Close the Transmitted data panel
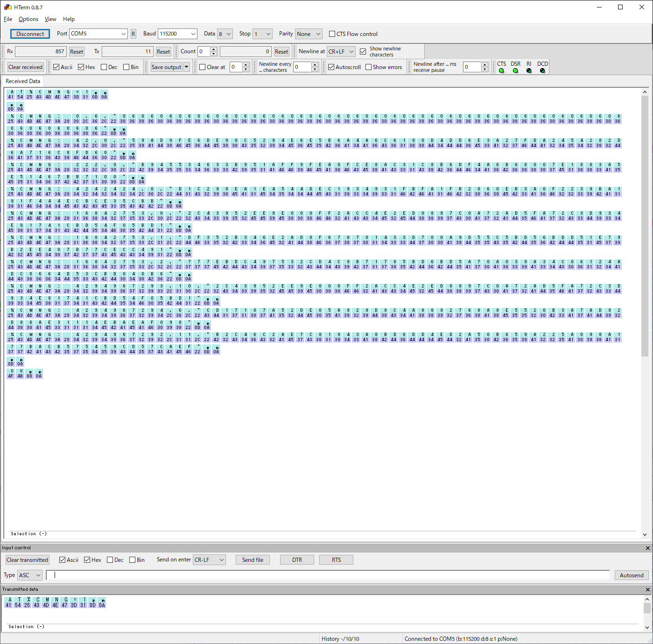Image resolution: width=653 pixels, height=644 pixels. [x=647, y=589]
